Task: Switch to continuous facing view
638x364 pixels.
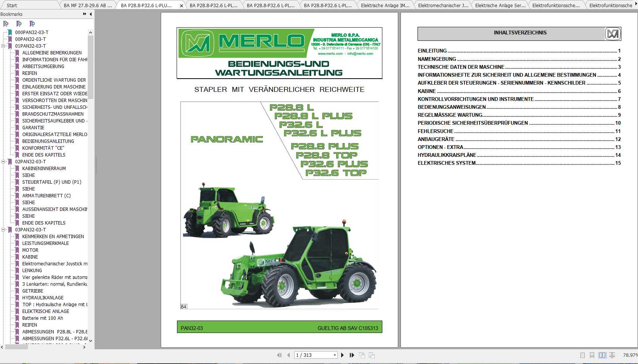Action: click(x=612, y=355)
